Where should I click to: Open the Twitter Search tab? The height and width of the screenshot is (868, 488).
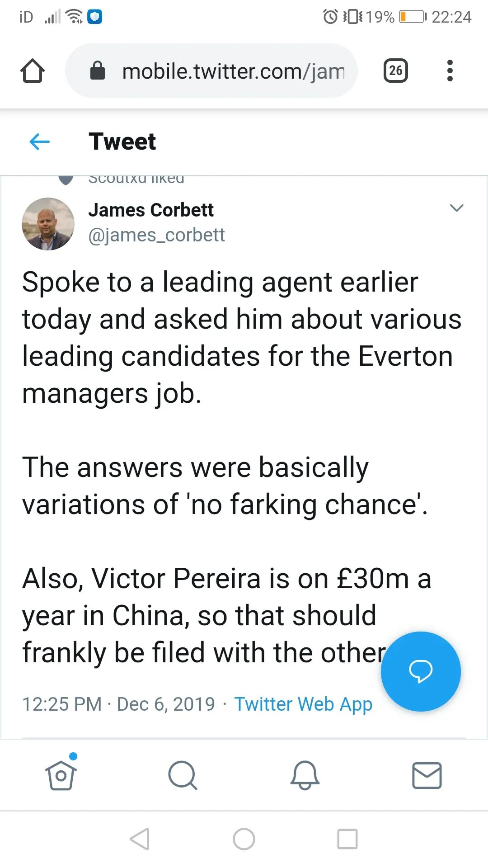click(183, 775)
